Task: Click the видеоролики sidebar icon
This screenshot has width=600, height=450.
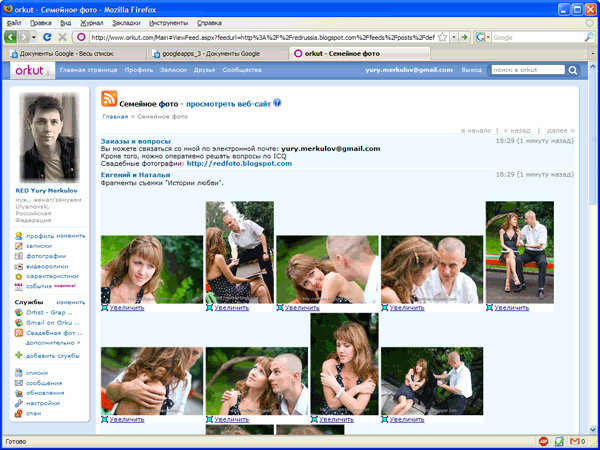Action: (18, 266)
